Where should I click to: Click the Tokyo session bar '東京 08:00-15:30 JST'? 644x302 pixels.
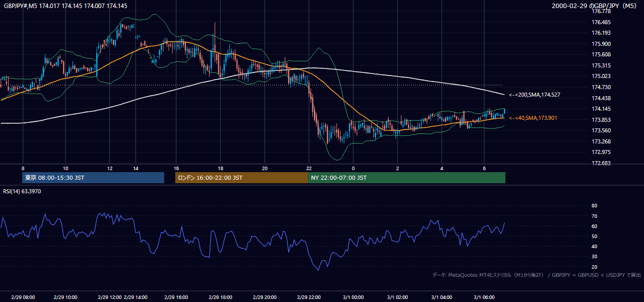point(93,178)
